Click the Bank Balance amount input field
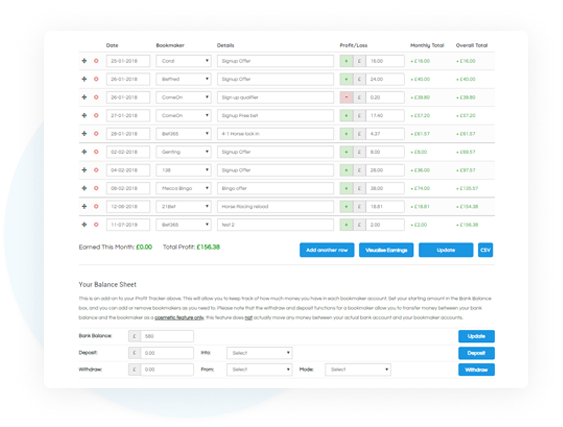Screen dimensions: 563x427 (167, 336)
